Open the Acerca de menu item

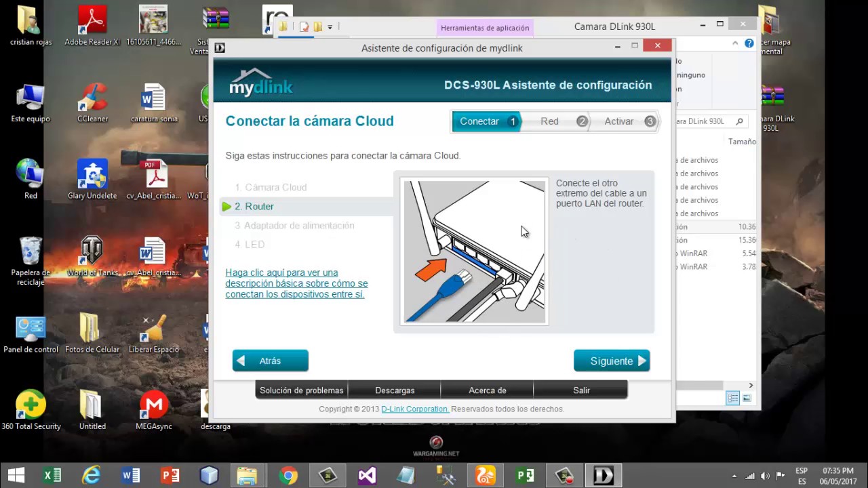click(x=488, y=390)
